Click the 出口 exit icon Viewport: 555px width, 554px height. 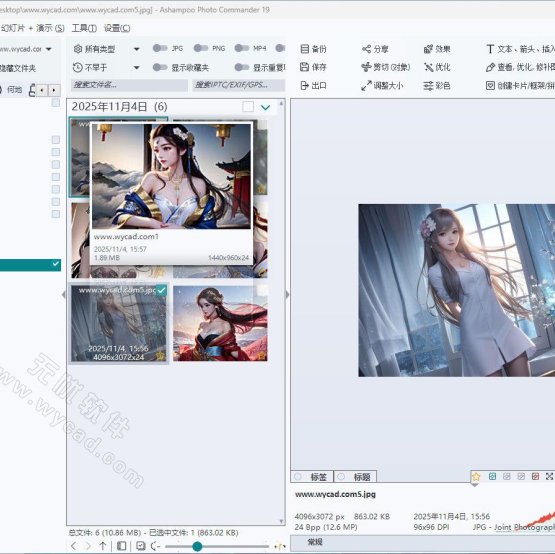(x=304, y=85)
